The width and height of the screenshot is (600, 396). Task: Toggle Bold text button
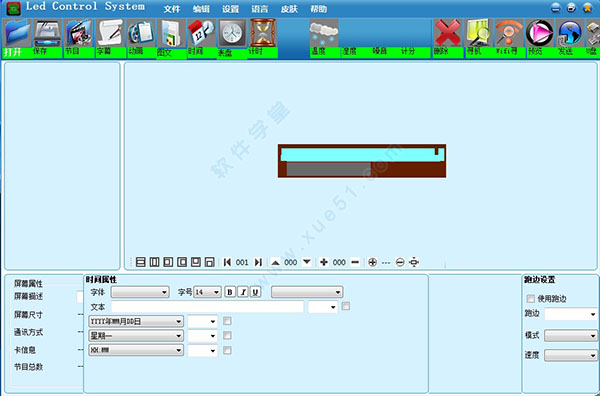click(230, 292)
